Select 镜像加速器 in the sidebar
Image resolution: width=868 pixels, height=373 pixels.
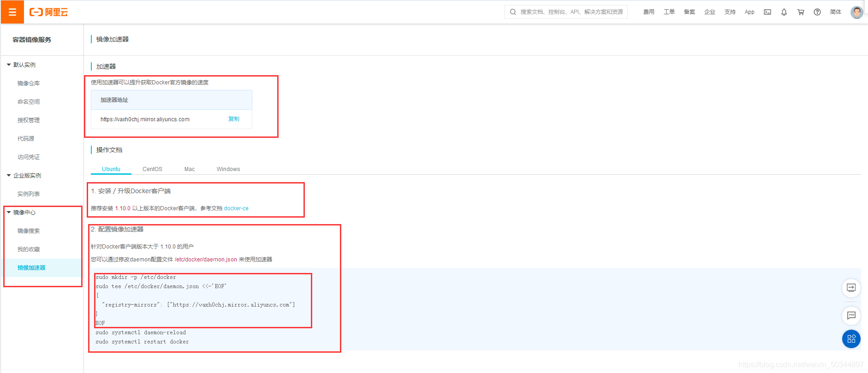click(x=31, y=268)
